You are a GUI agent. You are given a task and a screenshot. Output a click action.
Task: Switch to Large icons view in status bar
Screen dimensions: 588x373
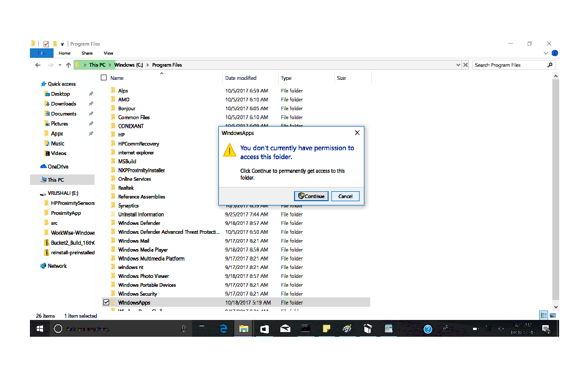coord(553,316)
